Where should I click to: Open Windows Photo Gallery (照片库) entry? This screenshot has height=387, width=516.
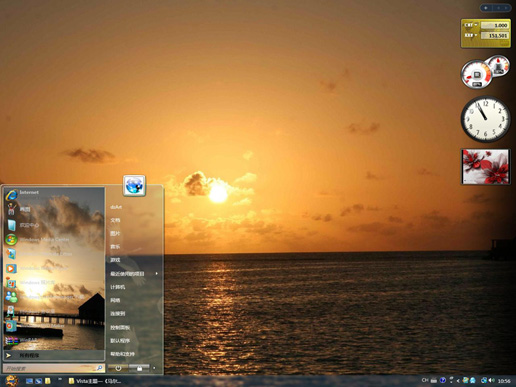53,283
